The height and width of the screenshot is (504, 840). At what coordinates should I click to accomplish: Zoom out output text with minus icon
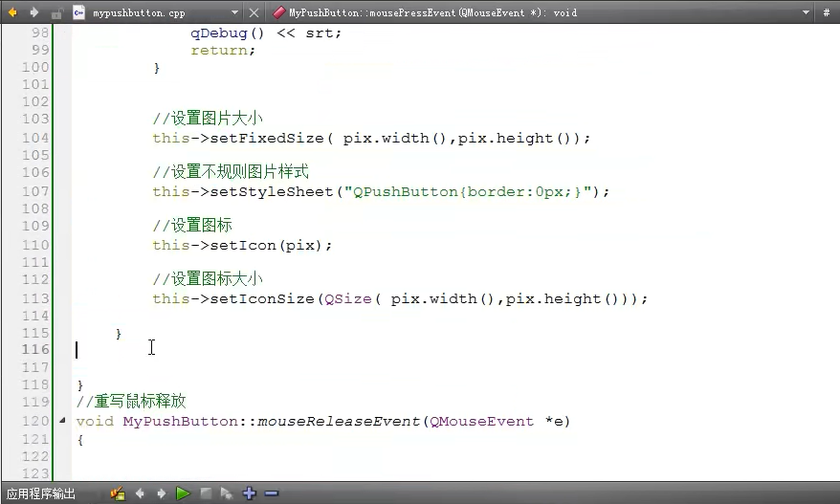272,493
